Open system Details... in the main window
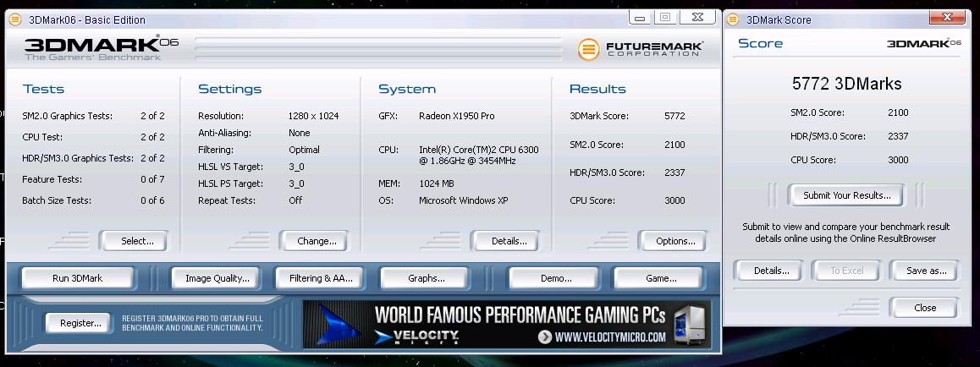 (506, 241)
